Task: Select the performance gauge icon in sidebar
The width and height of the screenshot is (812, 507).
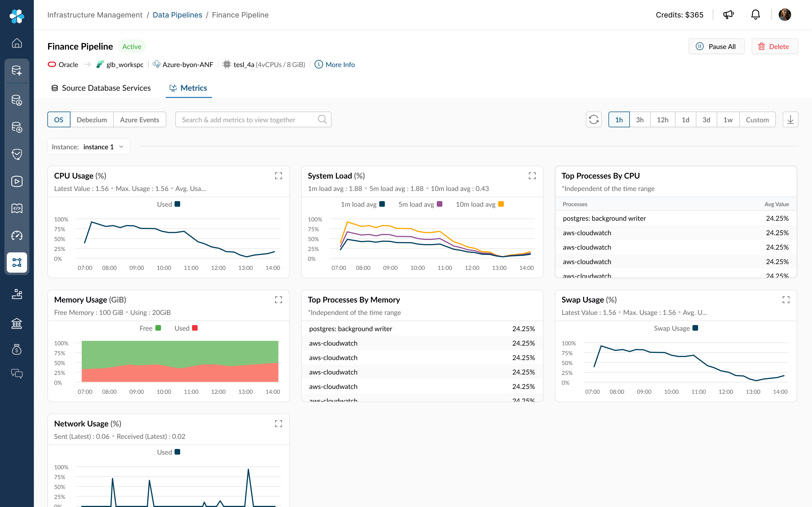Action: click(17, 236)
